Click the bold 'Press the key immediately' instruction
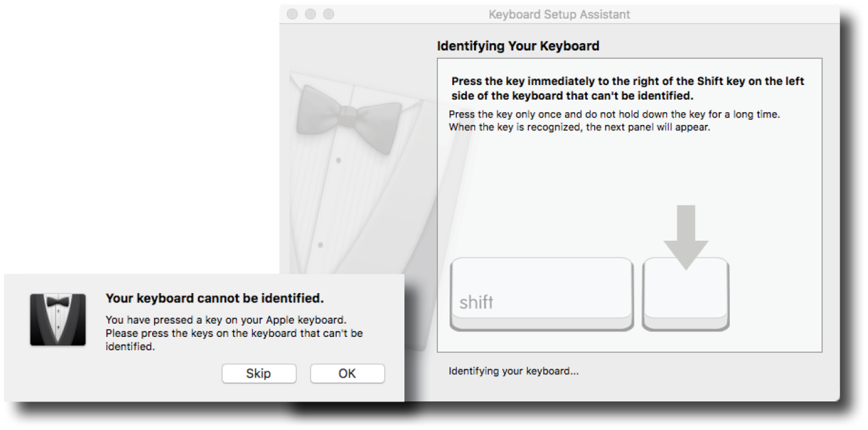The height and width of the screenshot is (430, 868). point(628,88)
